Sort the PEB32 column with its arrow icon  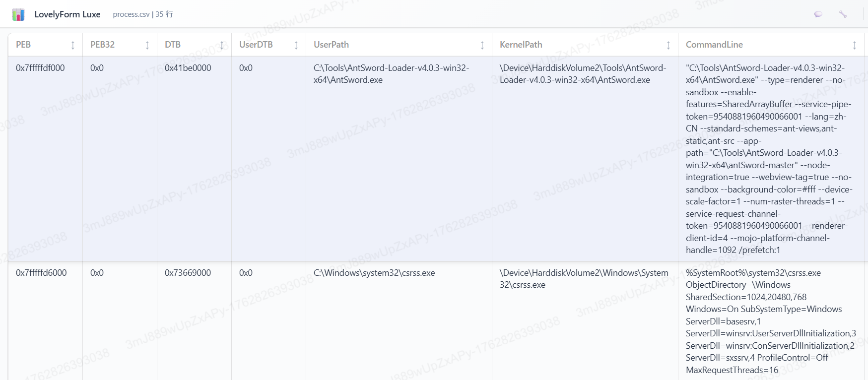pyautogui.click(x=147, y=45)
